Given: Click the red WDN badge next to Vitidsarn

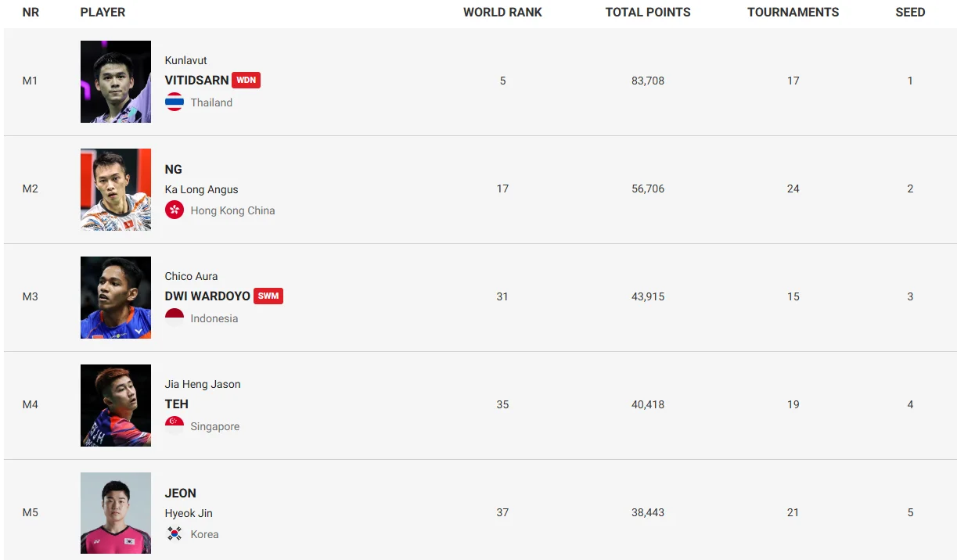Looking at the screenshot, I should click(x=246, y=80).
